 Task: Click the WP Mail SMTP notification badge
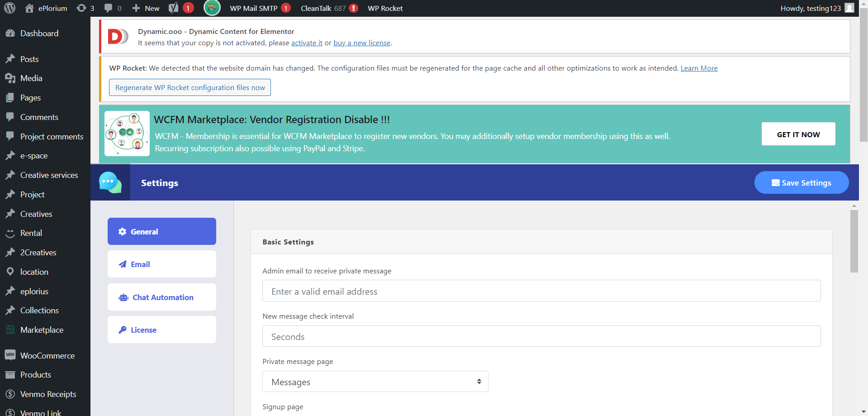tap(285, 8)
